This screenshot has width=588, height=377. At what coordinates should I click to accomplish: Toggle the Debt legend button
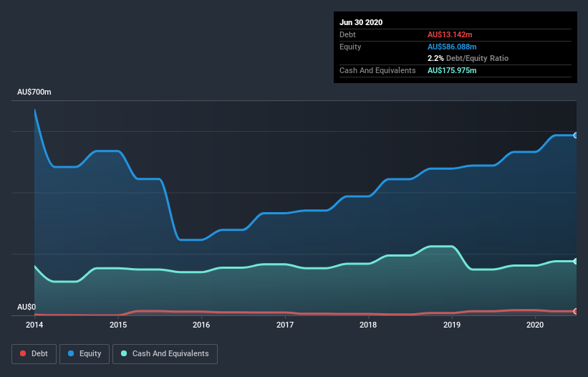tap(34, 354)
